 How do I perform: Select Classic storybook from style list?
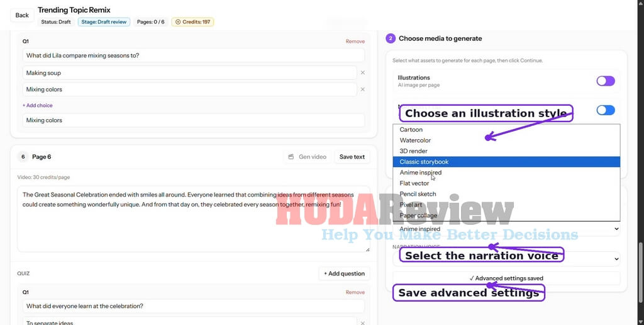click(506, 162)
